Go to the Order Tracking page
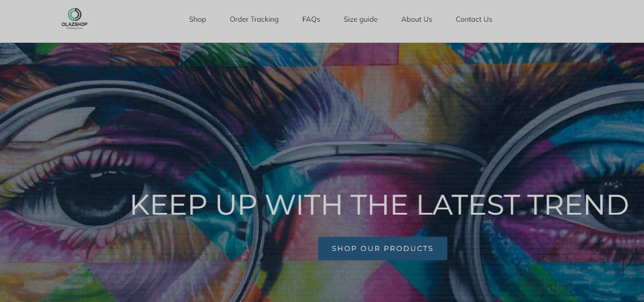 (254, 19)
